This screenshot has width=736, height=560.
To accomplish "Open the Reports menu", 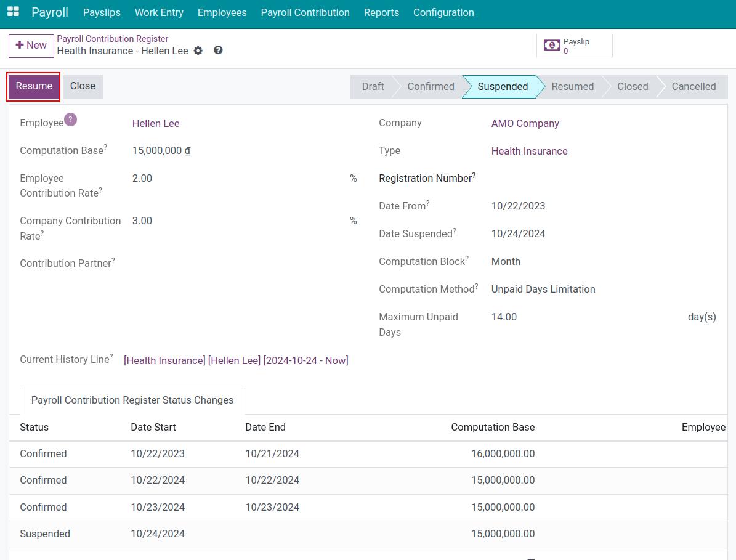I will (381, 12).
